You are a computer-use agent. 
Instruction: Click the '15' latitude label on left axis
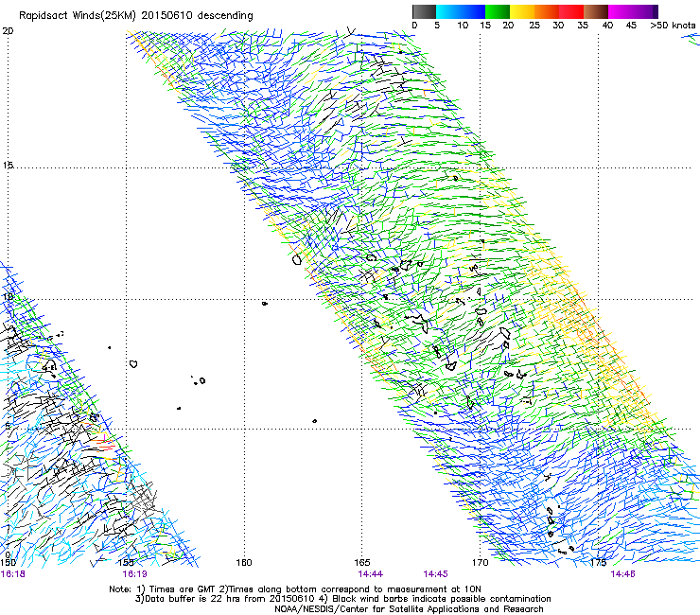click(x=8, y=166)
